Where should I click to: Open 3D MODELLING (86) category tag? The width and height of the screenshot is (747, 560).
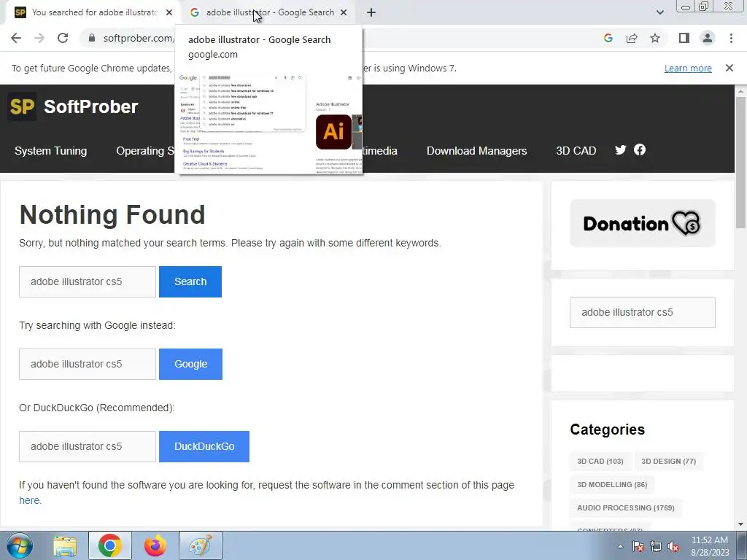pos(612,485)
